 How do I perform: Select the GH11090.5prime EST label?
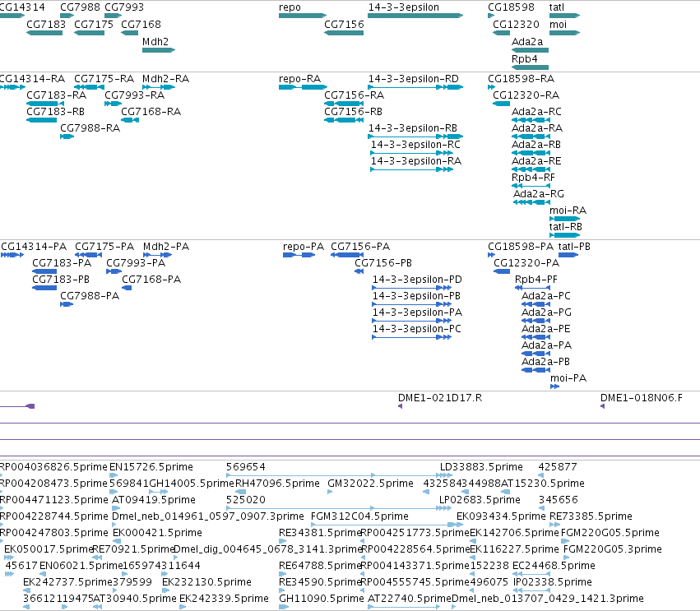click(322, 599)
